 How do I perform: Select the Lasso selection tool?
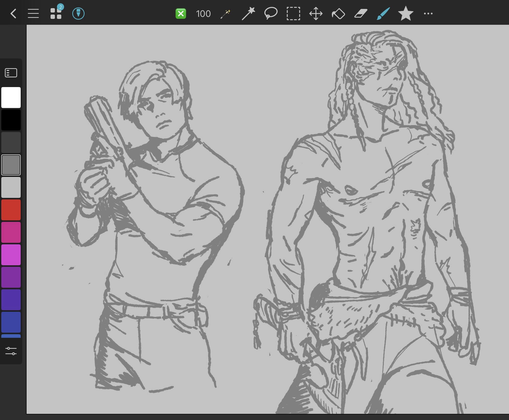(x=271, y=14)
